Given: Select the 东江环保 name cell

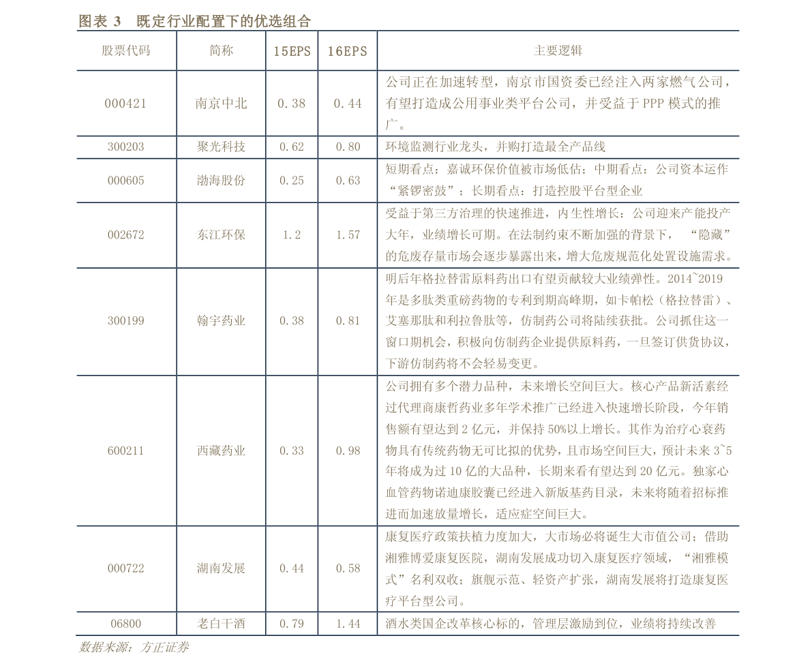Looking at the screenshot, I should point(221,234).
